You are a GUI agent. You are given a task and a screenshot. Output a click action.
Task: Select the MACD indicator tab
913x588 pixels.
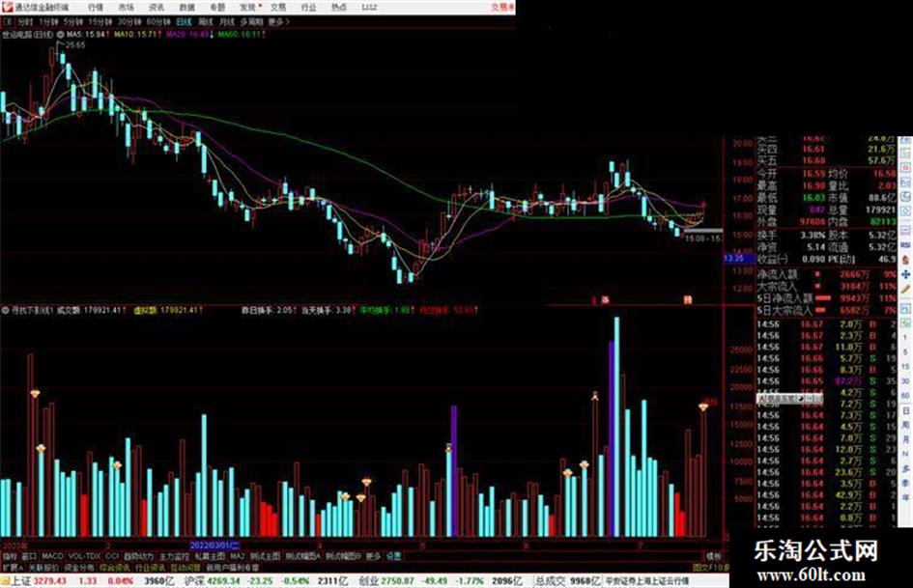coord(52,556)
